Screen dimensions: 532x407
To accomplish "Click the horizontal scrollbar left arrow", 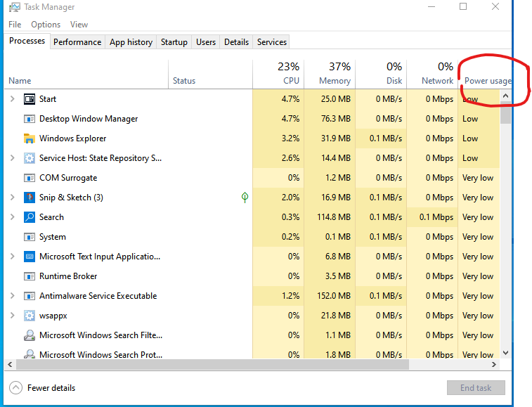I will click(x=10, y=365).
